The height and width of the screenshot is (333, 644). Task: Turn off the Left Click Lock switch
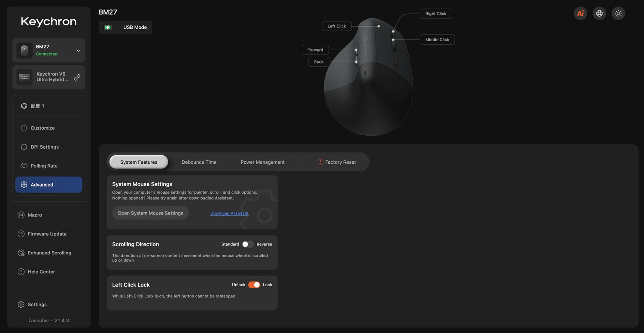(x=254, y=285)
